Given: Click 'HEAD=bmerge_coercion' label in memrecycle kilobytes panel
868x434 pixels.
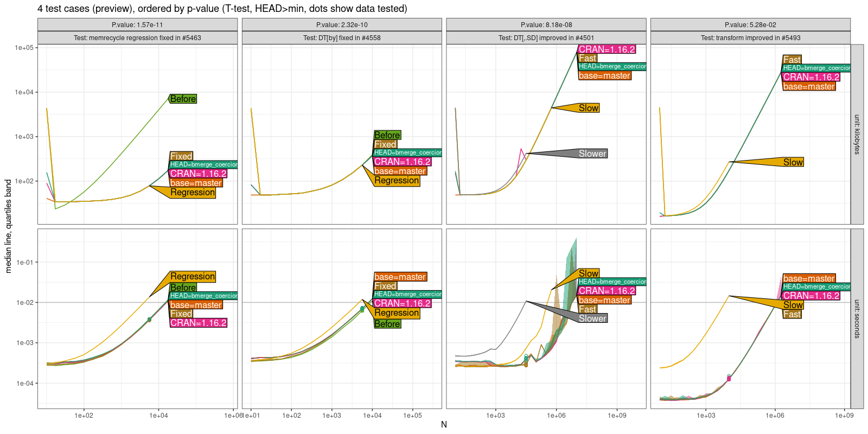Looking at the screenshot, I should click(203, 164).
